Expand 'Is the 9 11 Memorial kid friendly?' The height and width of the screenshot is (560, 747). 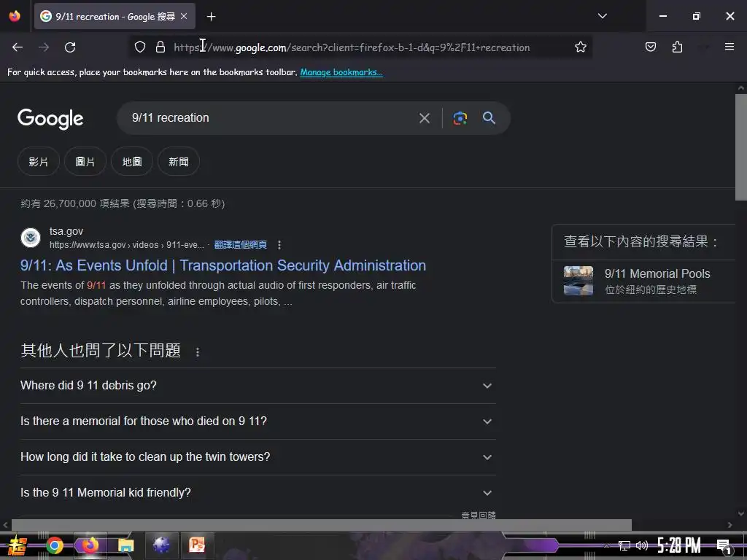(258, 493)
